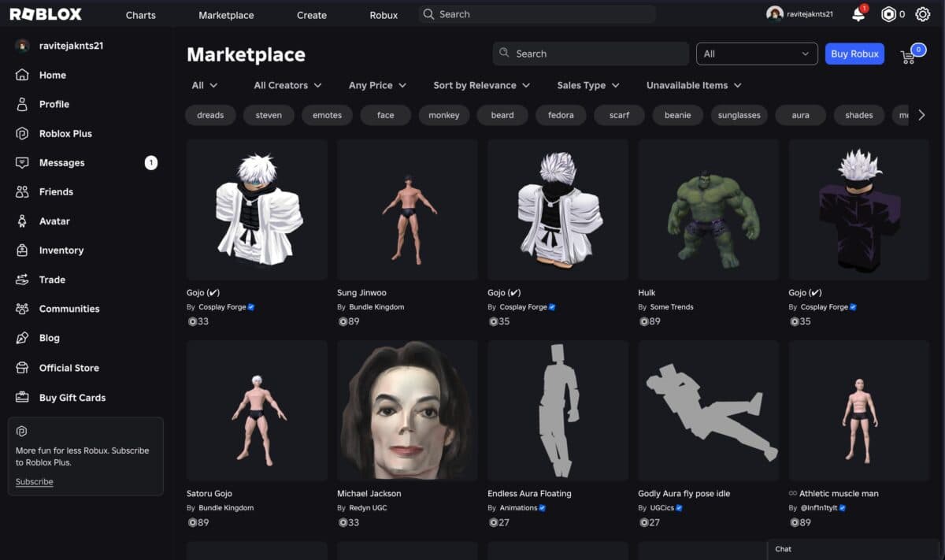The image size is (945, 560).
Task: Open the Charts tab
Action: coord(141,15)
